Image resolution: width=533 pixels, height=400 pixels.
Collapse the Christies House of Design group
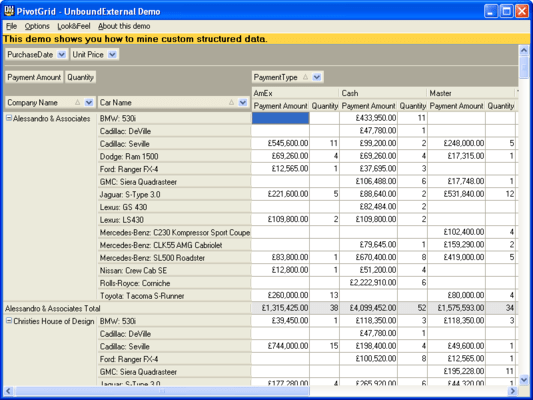pos(9,320)
